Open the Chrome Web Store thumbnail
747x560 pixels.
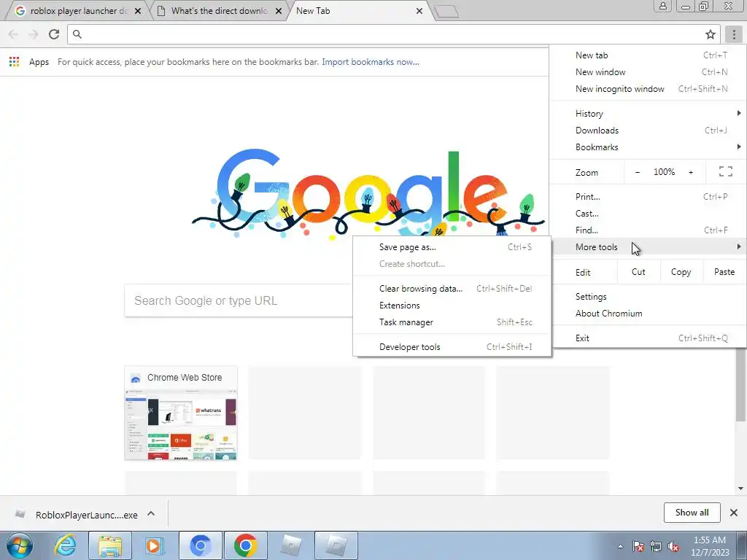(181, 413)
